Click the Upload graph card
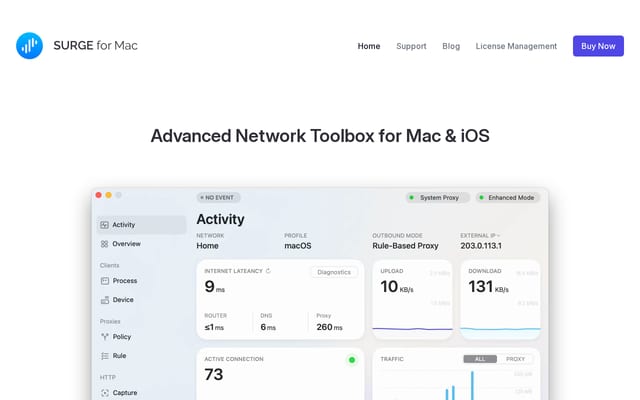 coord(412,300)
